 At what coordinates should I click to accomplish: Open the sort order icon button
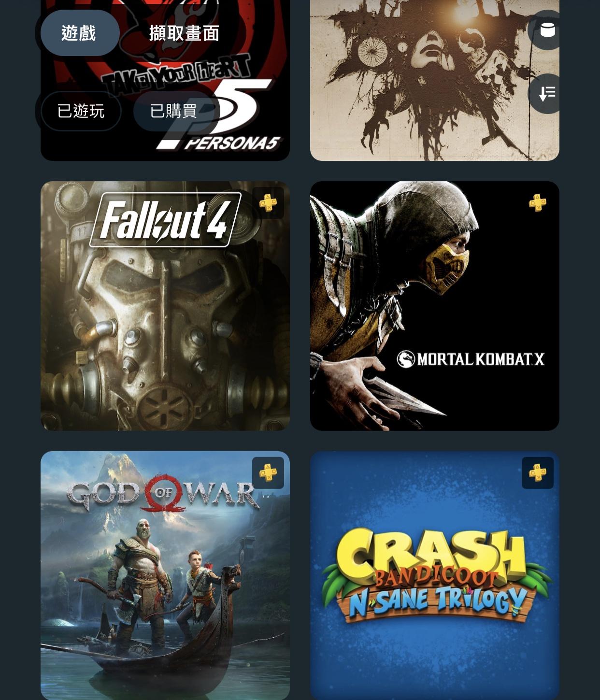point(546,94)
